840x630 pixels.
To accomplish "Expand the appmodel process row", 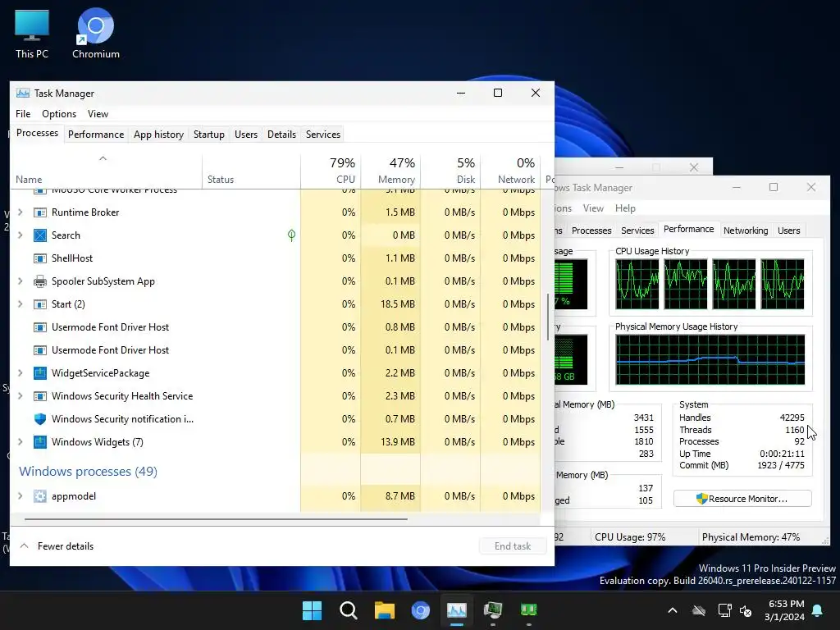I will (x=21, y=496).
